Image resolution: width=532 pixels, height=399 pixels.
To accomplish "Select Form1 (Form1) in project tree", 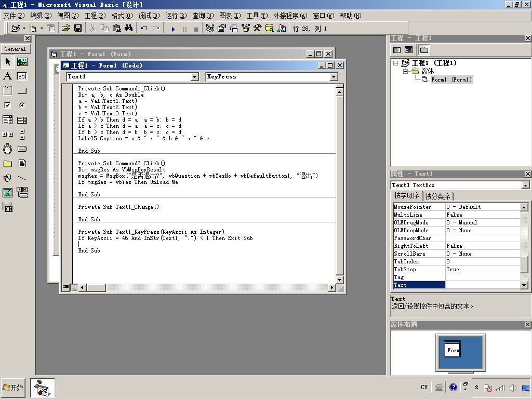I will [451, 79].
